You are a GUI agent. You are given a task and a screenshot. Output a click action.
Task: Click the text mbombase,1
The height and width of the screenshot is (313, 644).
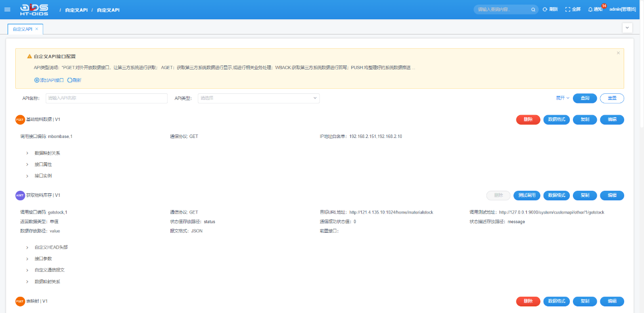[x=60, y=136]
